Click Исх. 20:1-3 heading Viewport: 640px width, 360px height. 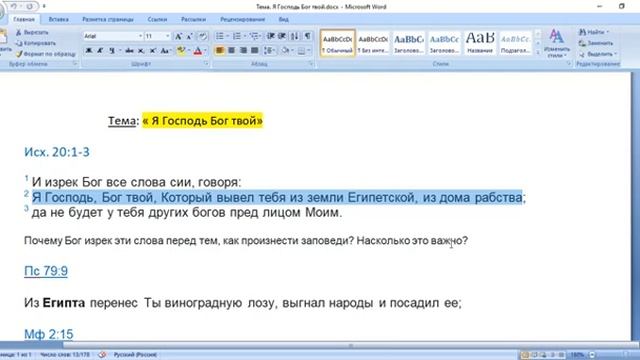point(57,152)
